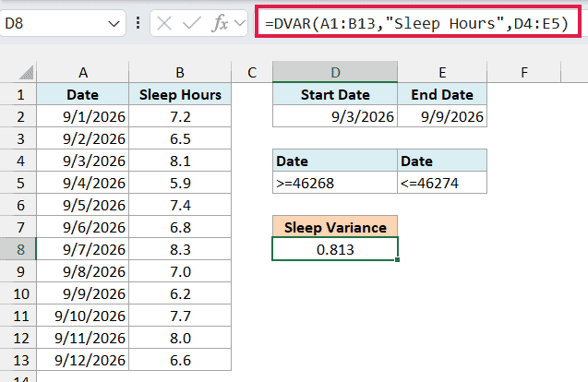Select the date cell 9/5/2026
This screenshot has height=382, width=588.
pos(83,205)
